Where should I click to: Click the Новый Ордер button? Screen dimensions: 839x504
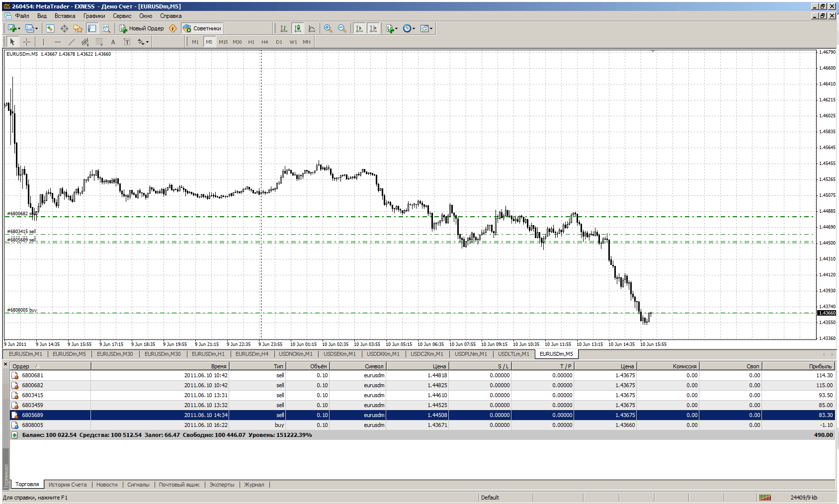(142, 28)
